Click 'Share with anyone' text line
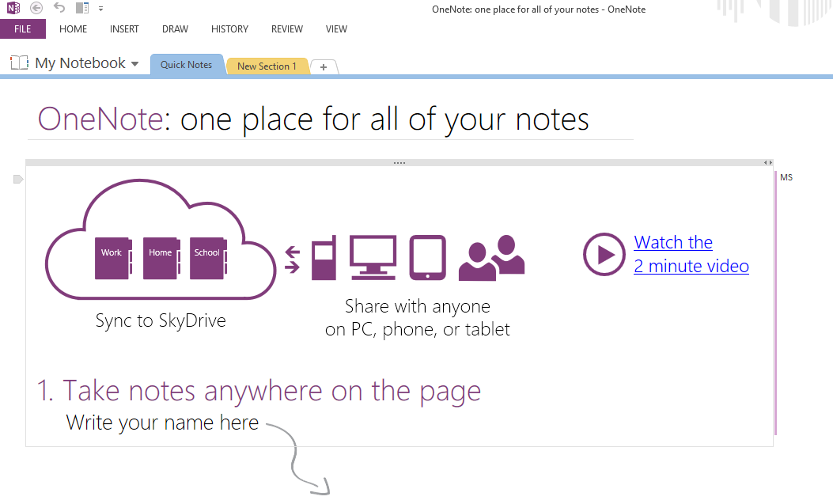 (418, 306)
